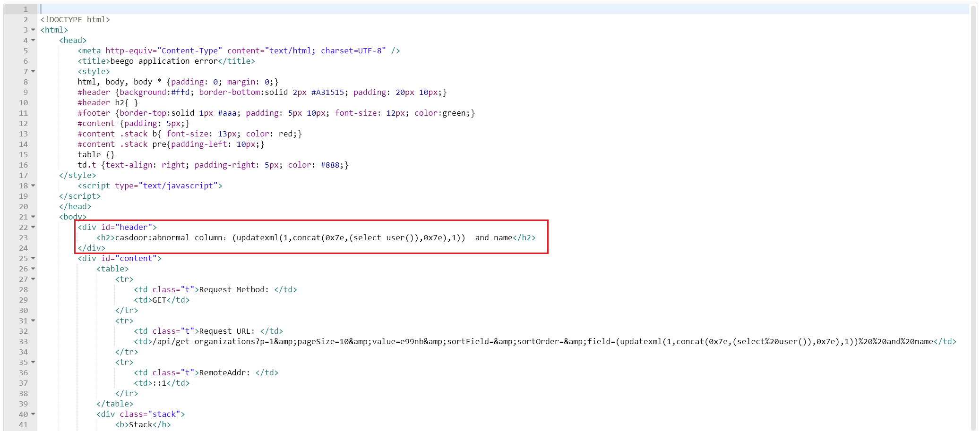Viewport: 980px width, 431px height.
Task: Collapse the script tag fold at line 18
Action: point(33,186)
